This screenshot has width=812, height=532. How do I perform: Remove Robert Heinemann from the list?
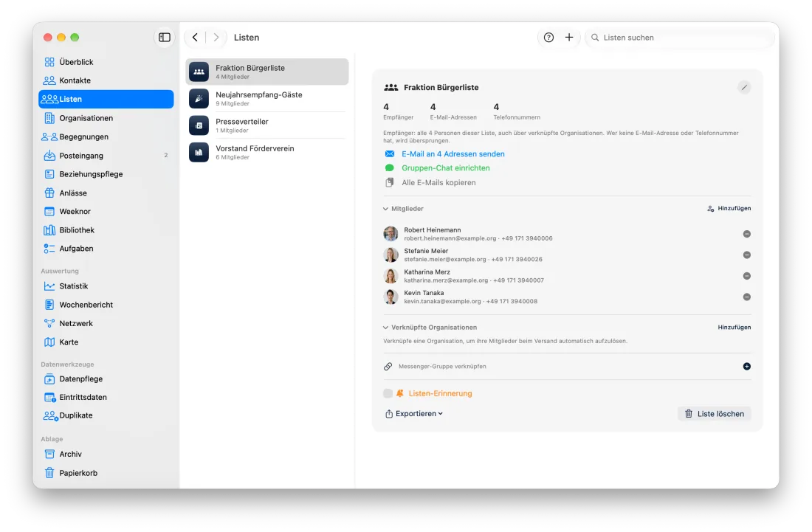point(747,234)
